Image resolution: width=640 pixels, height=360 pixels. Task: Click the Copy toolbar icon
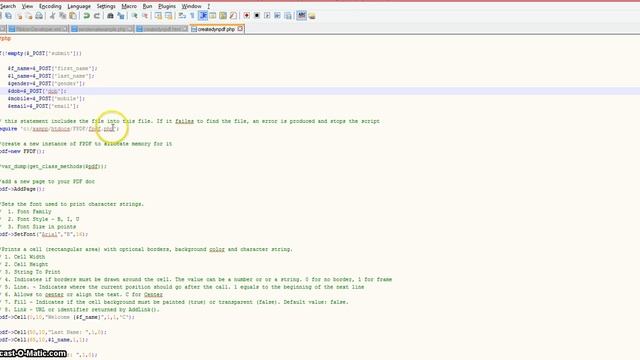click(x=62, y=16)
